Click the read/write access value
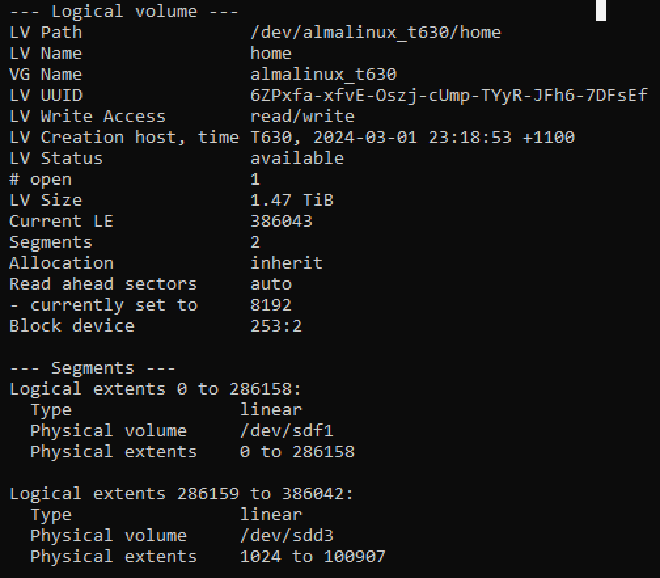660x578 pixels. coord(302,117)
